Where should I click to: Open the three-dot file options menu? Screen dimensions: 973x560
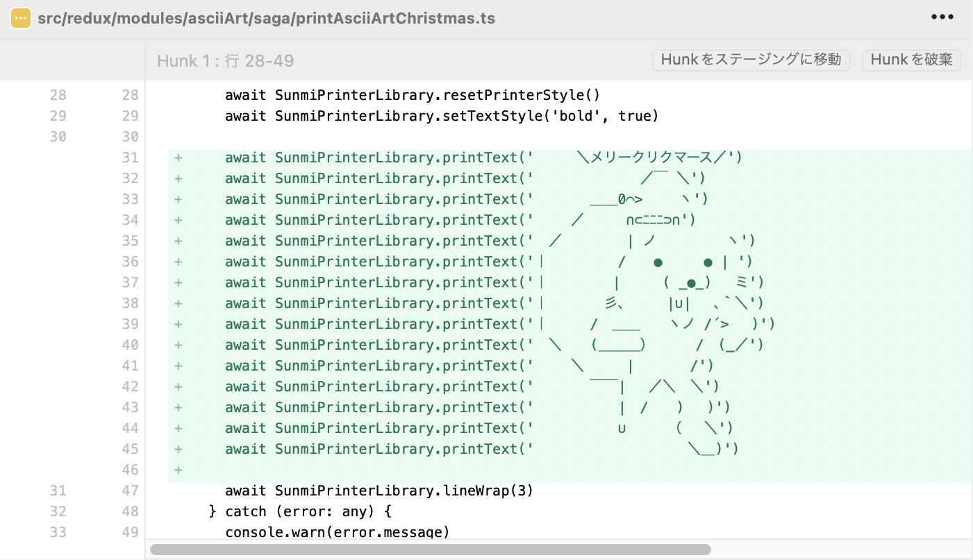click(942, 17)
